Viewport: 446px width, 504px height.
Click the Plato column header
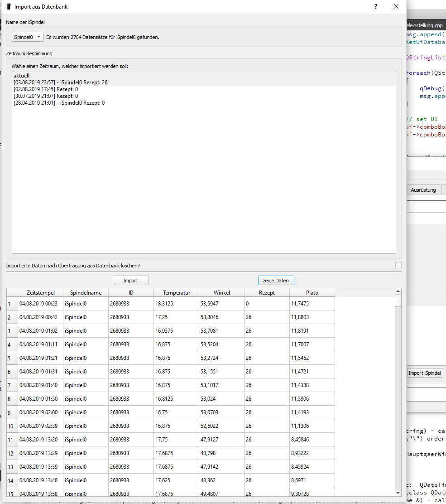[312, 293]
